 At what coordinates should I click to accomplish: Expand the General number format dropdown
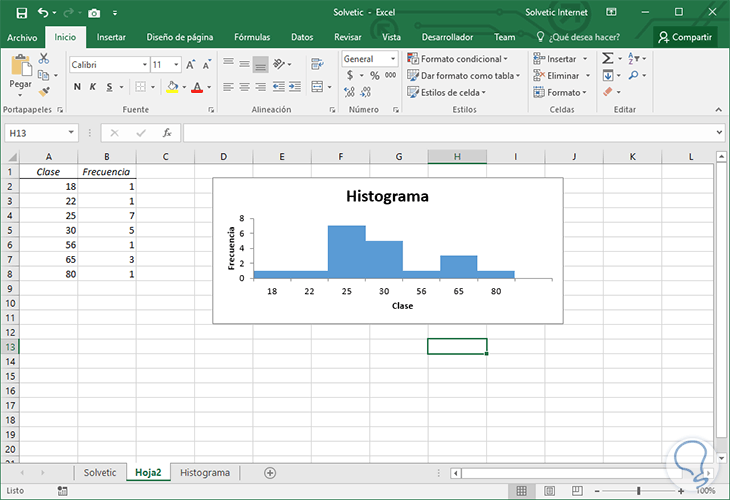(392, 59)
